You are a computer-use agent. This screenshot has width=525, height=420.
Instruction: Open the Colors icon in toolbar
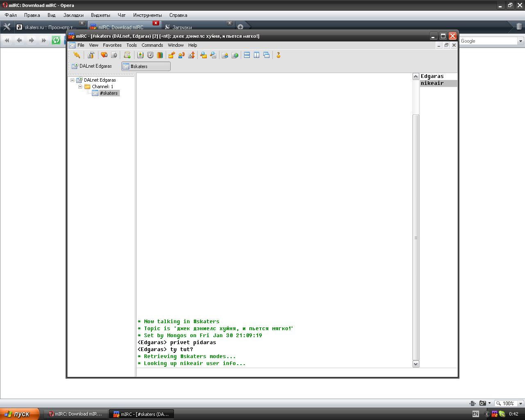tap(160, 55)
